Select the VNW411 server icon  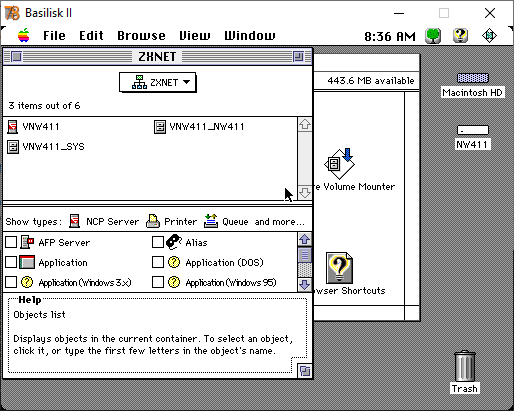point(12,127)
